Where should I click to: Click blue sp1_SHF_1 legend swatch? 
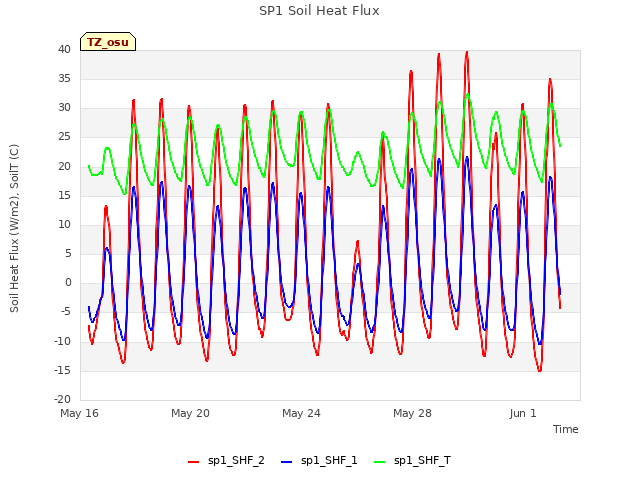(x=287, y=462)
